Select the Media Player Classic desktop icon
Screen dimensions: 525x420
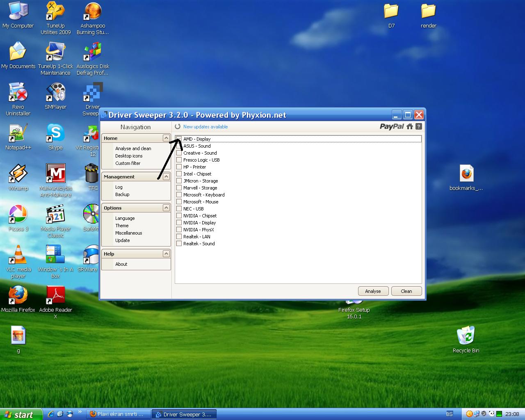[x=55, y=221]
